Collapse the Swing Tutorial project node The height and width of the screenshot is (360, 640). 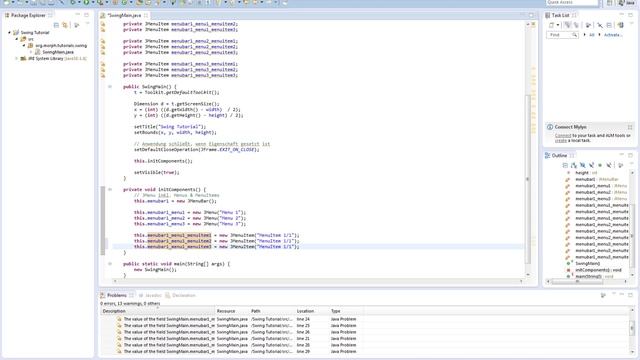(9, 32)
